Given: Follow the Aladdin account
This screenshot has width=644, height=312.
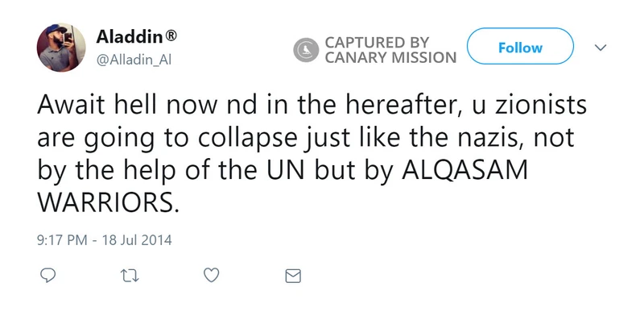Looking at the screenshot, I should coord(520,46).
